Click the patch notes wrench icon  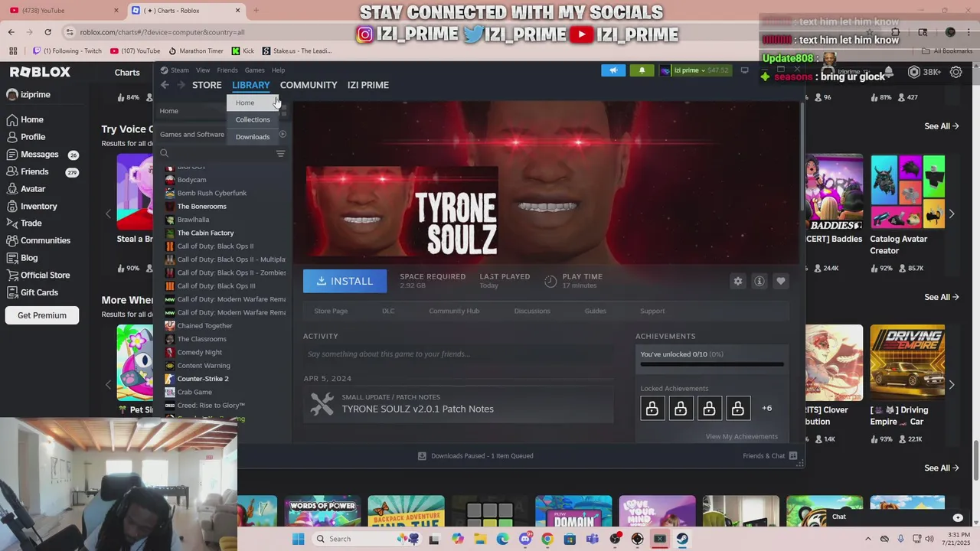[x=322, y=404]
